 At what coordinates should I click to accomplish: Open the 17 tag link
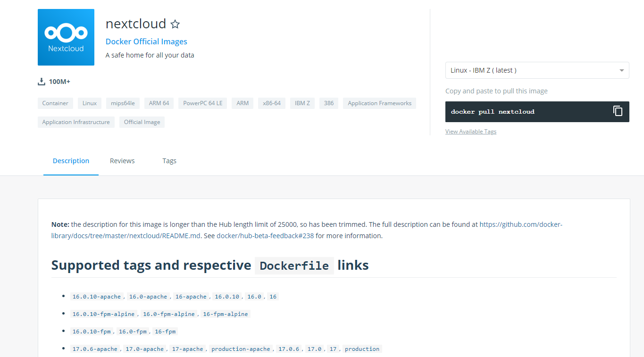333,349
